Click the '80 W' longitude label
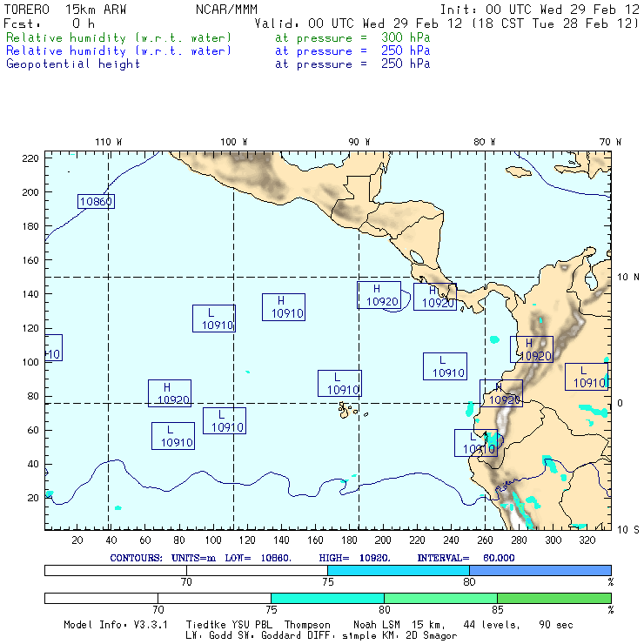Image resolution: width=644 pixels, height=644 pixels. [484, 142]
